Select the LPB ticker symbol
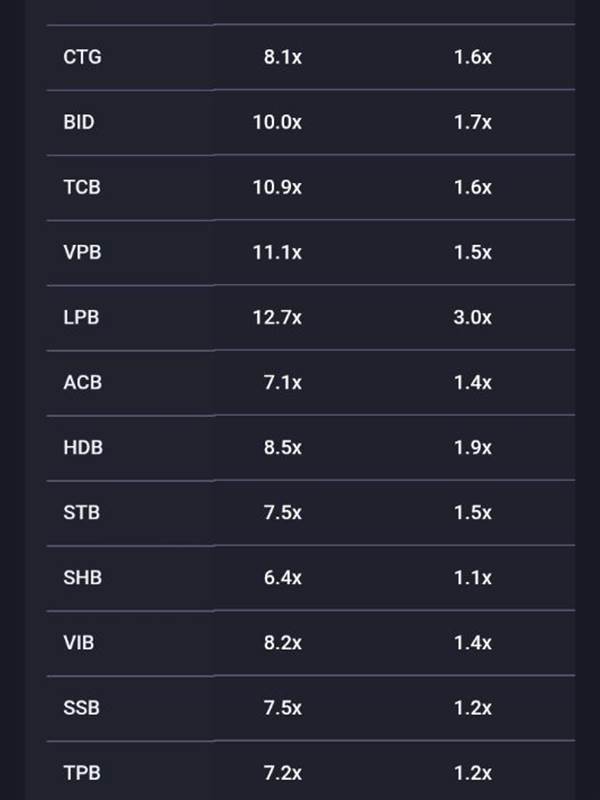Viewport: 600px width, 800px height. tap(81, 317)
